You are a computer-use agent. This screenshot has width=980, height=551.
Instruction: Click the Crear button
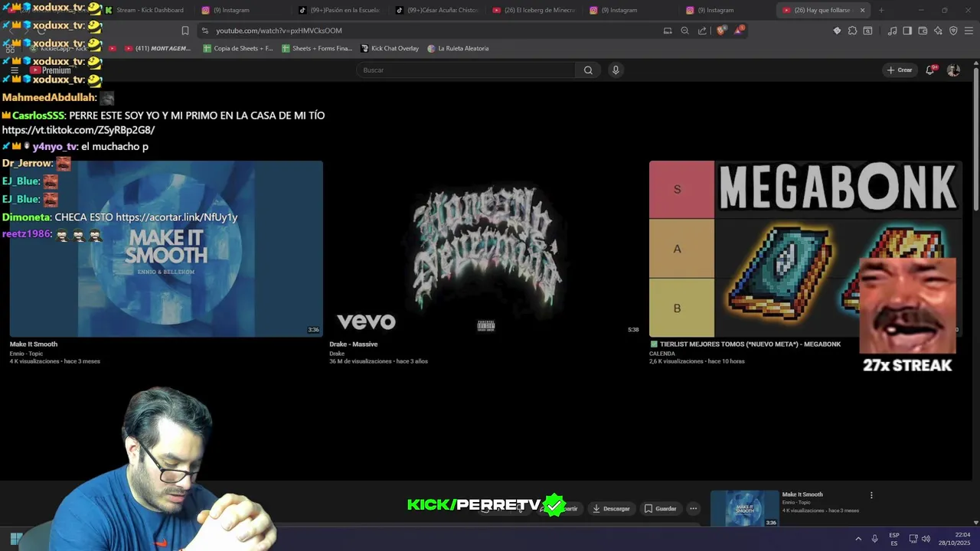(x=900, y=70)
